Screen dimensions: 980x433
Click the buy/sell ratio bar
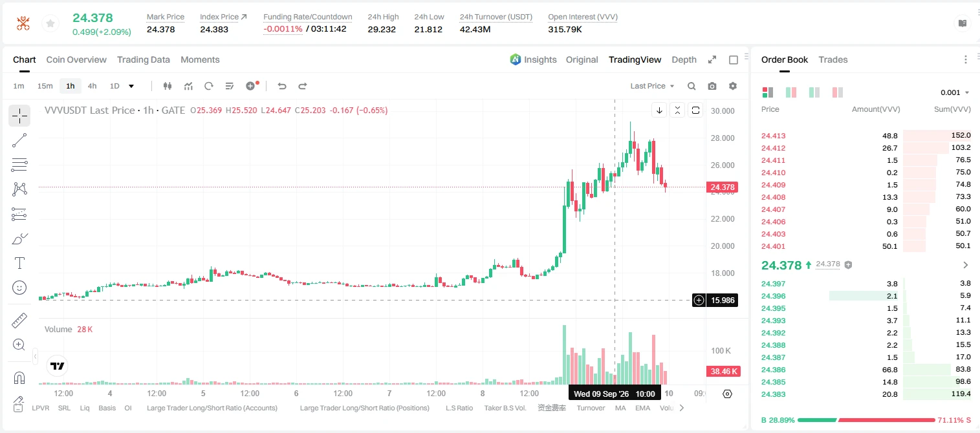(866, 420)
